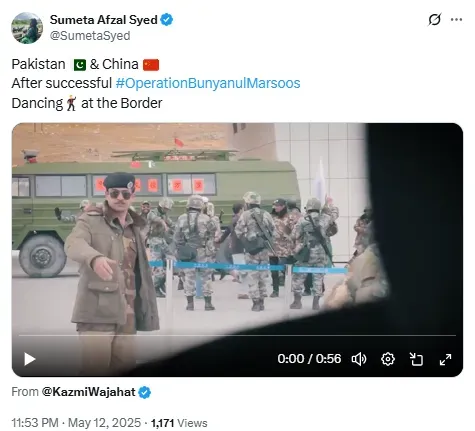Screen dimensions: 475x431
Task: Open the #OperationBunyanulMarsoos hashtag
Action: tap(208, 83)
